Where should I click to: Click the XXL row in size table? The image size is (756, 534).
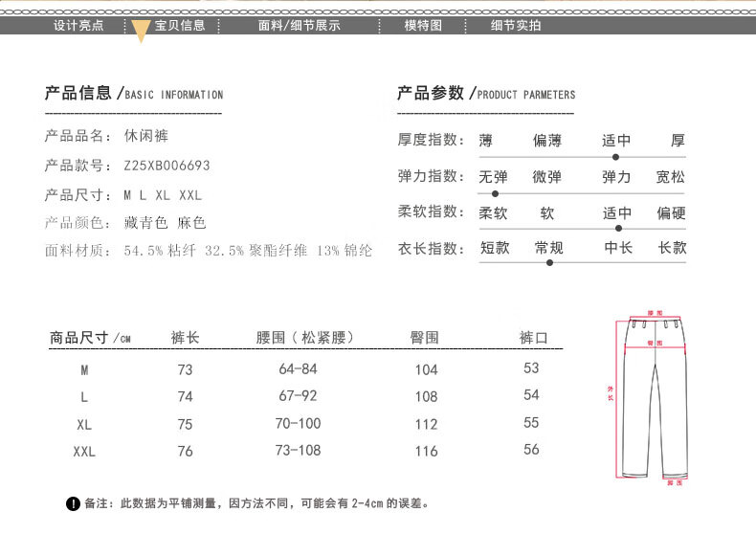[305, 451]
